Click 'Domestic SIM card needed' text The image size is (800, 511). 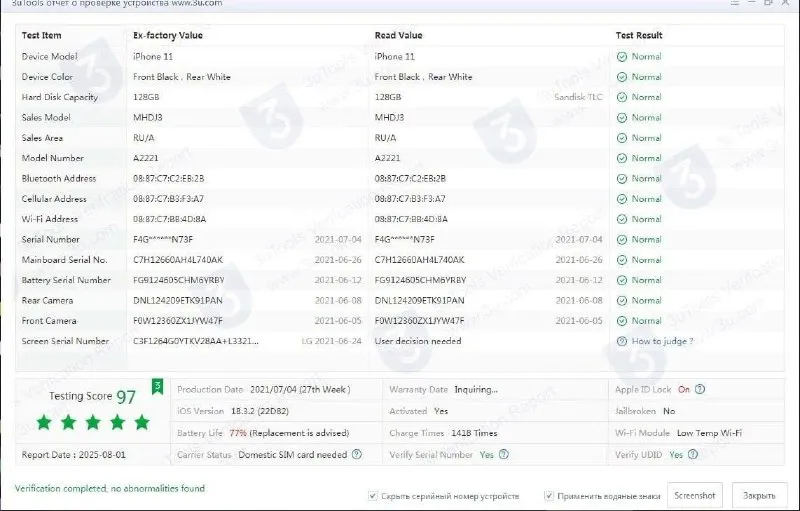pyautogui.click(x=292, y=454)
